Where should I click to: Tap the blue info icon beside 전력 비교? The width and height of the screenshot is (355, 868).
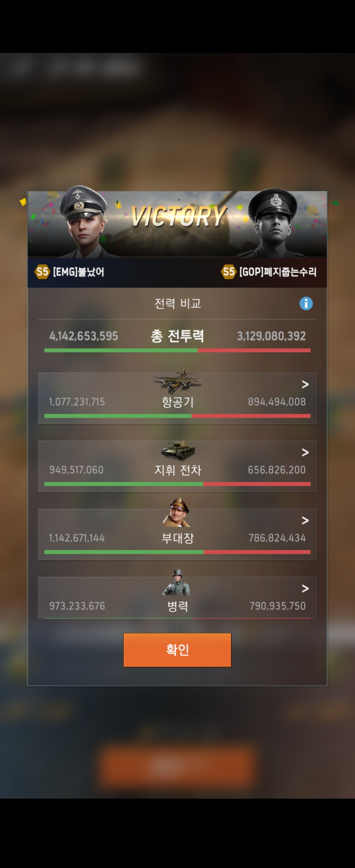(x=306, y=303)
